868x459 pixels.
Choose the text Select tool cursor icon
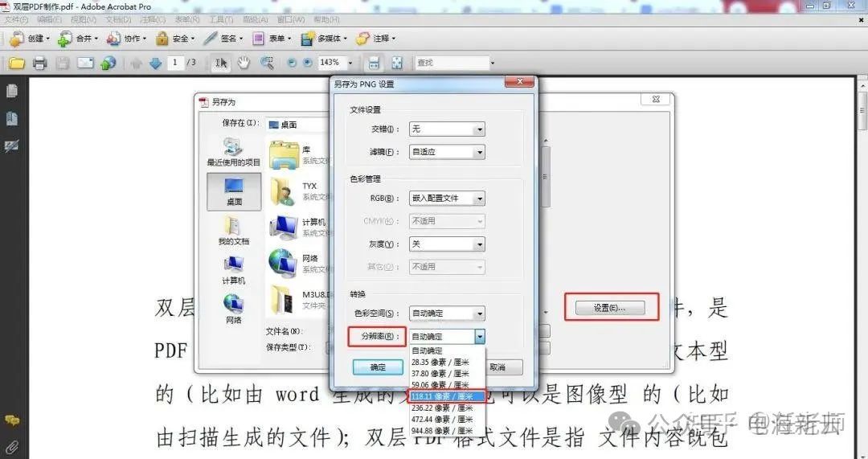point(221,64)
